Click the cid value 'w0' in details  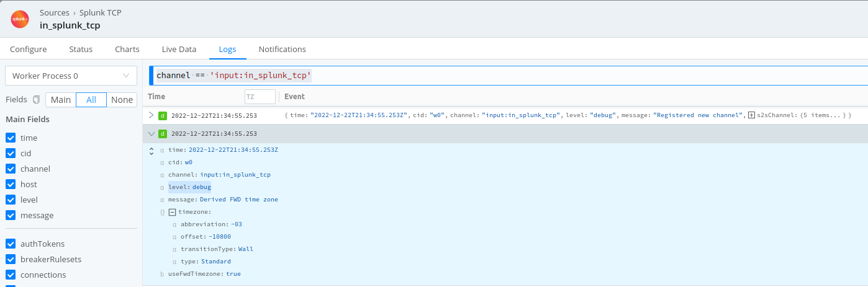click(x=189, y=162)
